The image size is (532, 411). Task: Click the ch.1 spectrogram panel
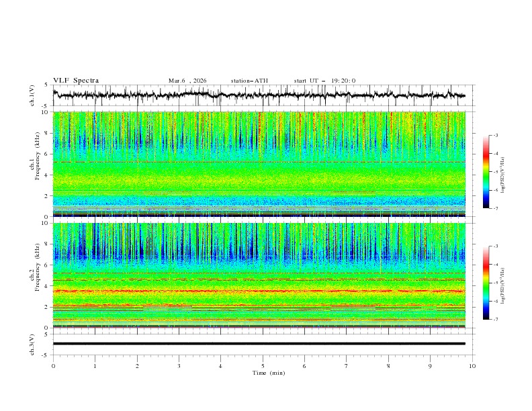tap(259, 164)
